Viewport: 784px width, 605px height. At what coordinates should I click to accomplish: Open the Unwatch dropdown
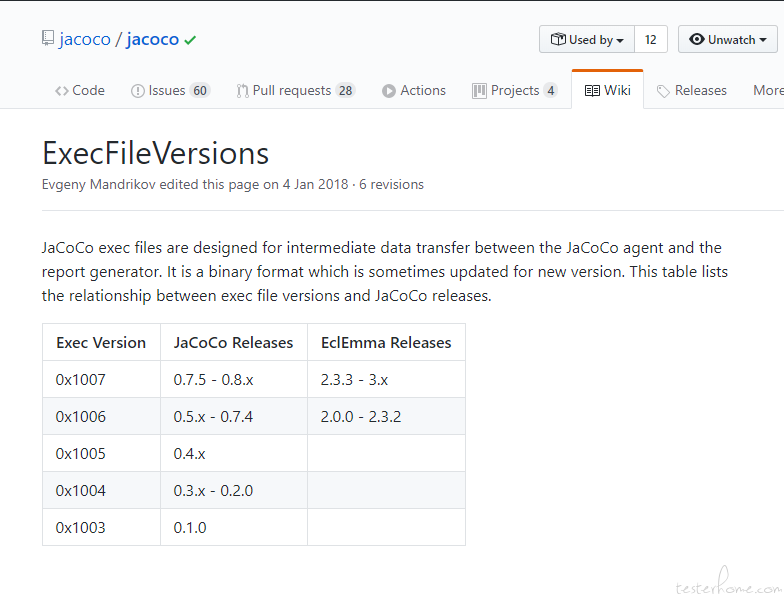coord(728,40)
